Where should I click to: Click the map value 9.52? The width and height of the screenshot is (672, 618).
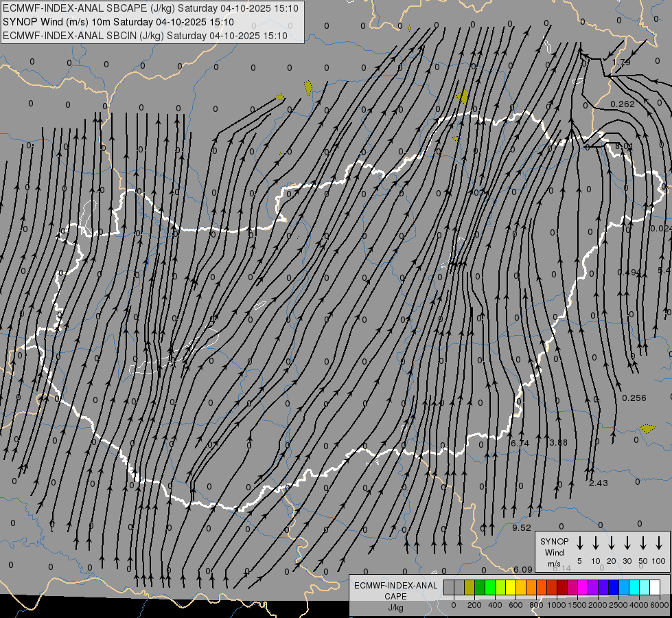[x=522, y=527]
